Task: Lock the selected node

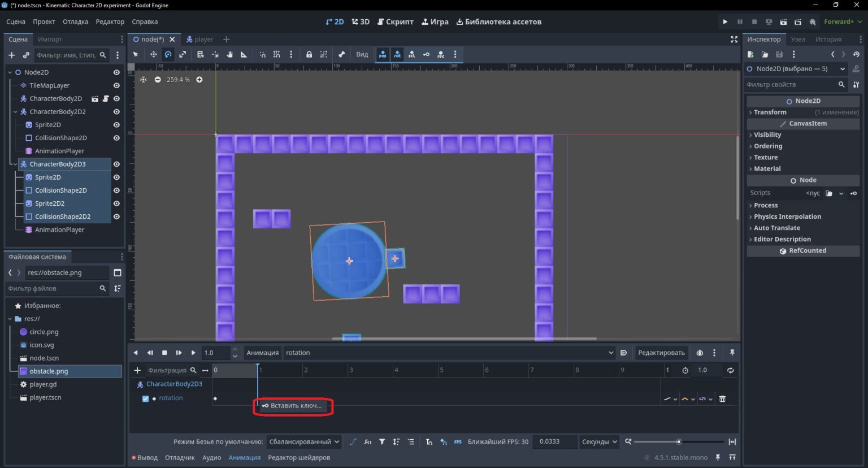Action: tap(309, 54)
